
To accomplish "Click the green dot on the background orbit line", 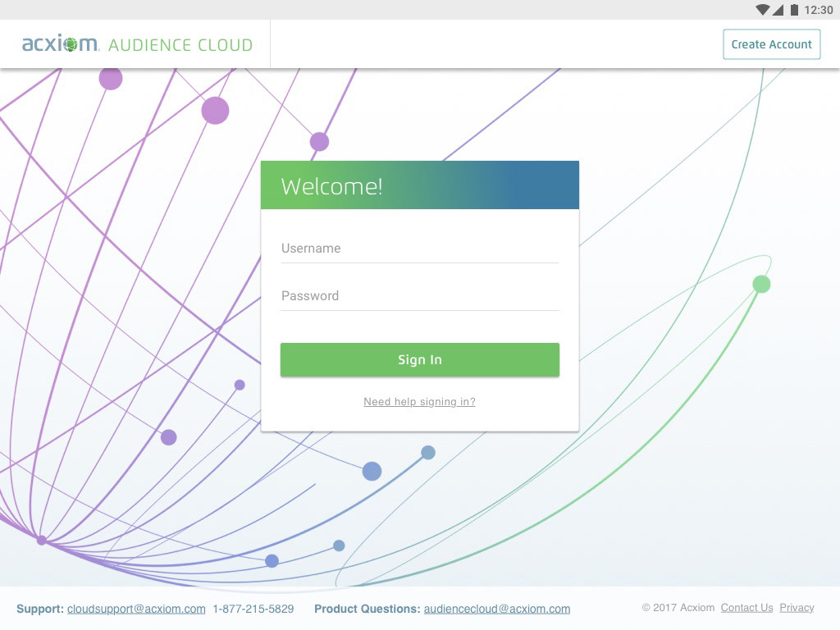I will 761,285.
